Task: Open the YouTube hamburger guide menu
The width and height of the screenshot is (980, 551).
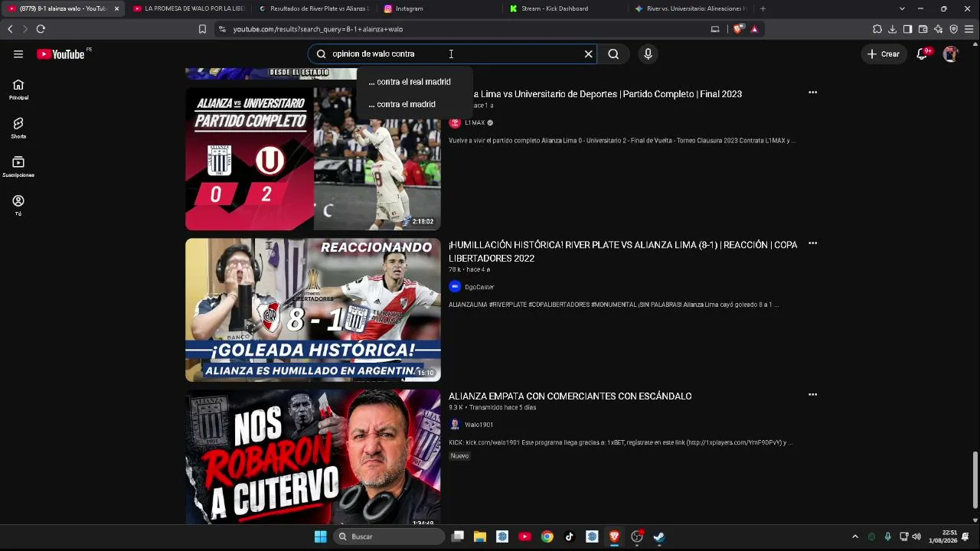Action: tap(18, 54)
